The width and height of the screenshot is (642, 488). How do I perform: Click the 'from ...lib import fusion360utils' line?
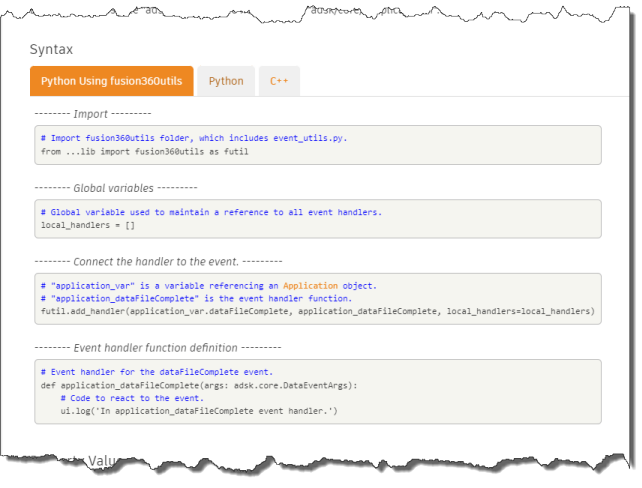click(x=145, y=151)
